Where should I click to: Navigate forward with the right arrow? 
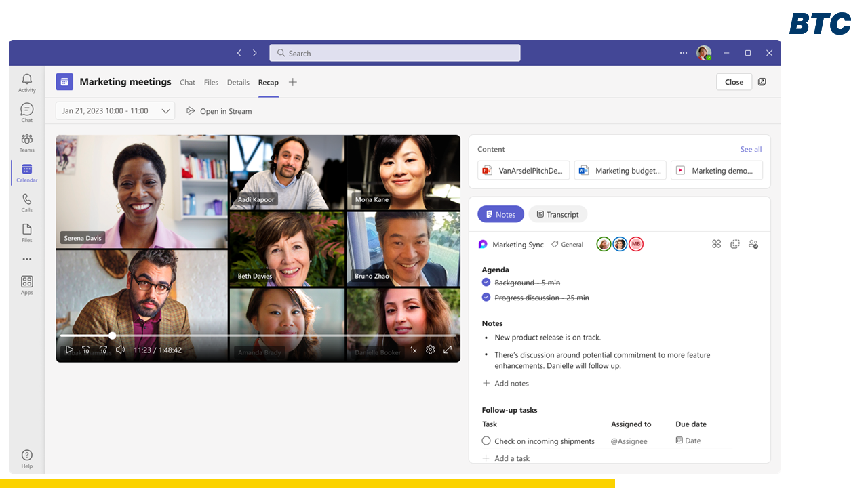point(255,53)
